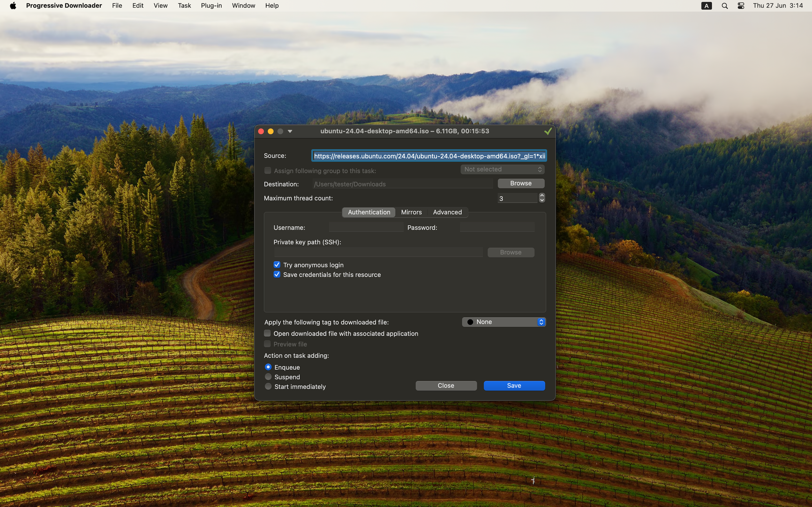Open the tag None dropdown
812x507 pixels.
tap(504, 322)
